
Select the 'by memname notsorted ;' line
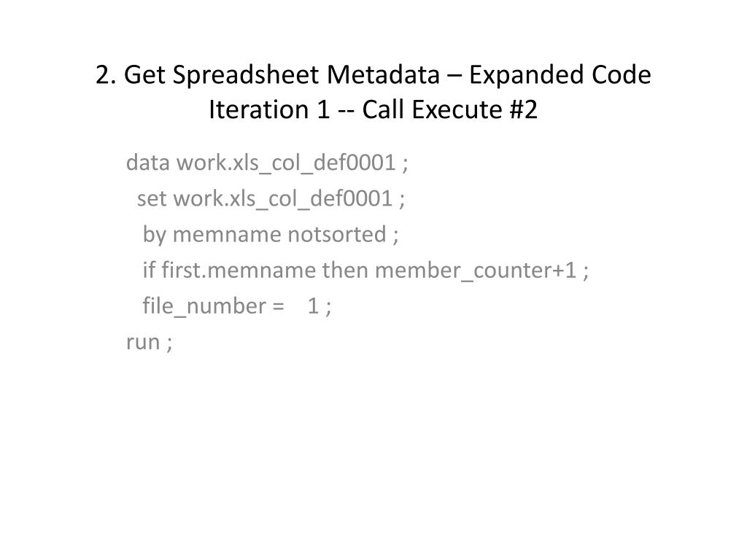click(x=271, y=235)
